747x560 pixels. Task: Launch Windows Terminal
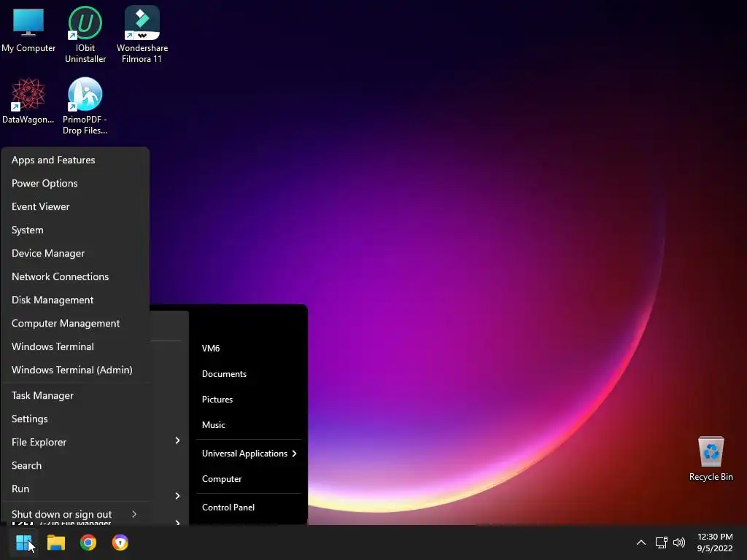coord(75,346)
